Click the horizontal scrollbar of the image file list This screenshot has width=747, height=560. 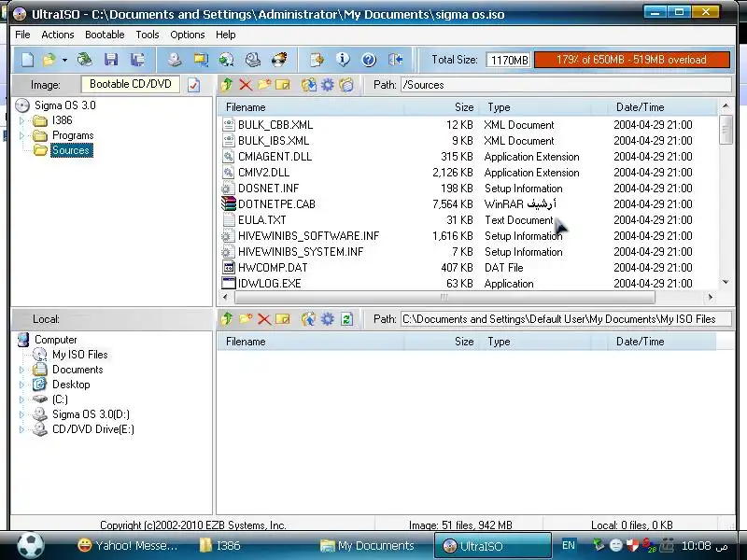[x=444, y=297]
